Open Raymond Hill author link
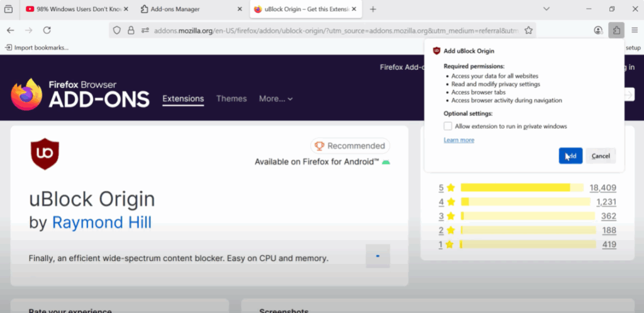 pos(102,222)
